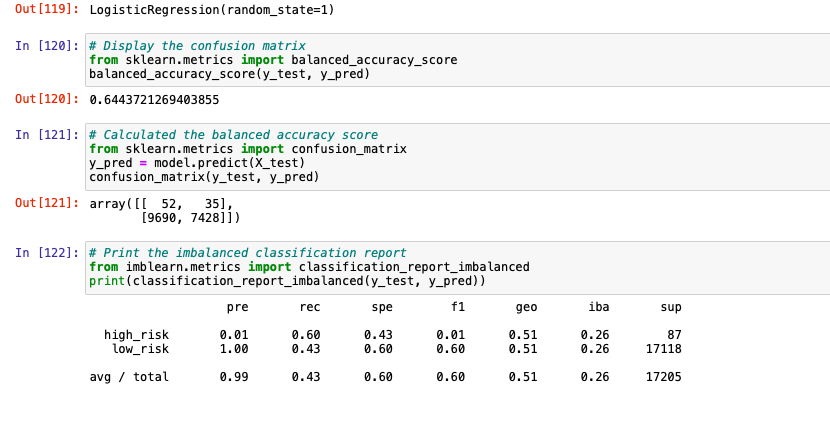Click the high_risk support value 87
This screenshot has width=830, height=432.
[674, 335]
